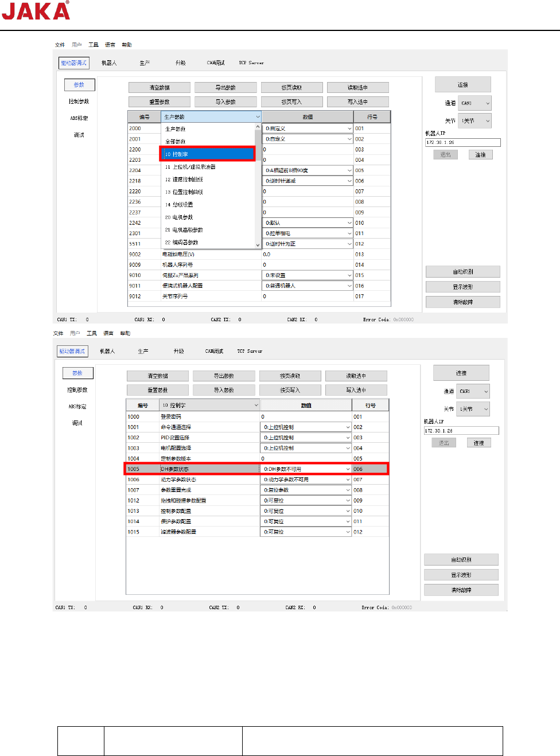Viewport: 560px width, 756px height.
Task: Open the 'TCP Server' tab in upper window
Action: point(251,63)
